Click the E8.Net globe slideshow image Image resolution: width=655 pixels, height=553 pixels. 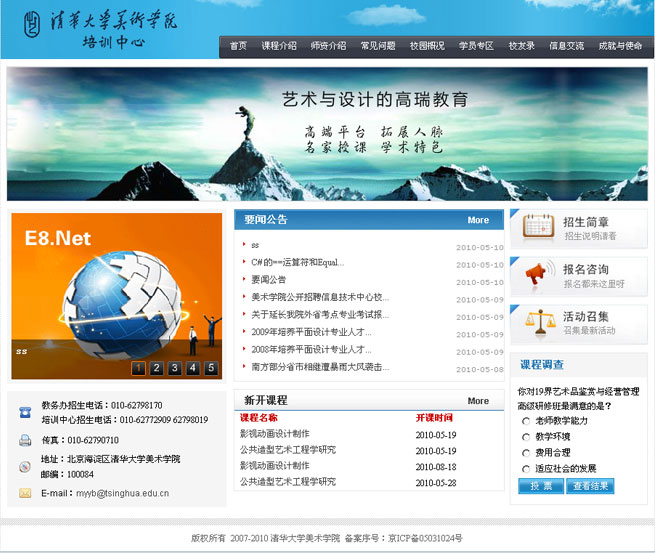116,290
